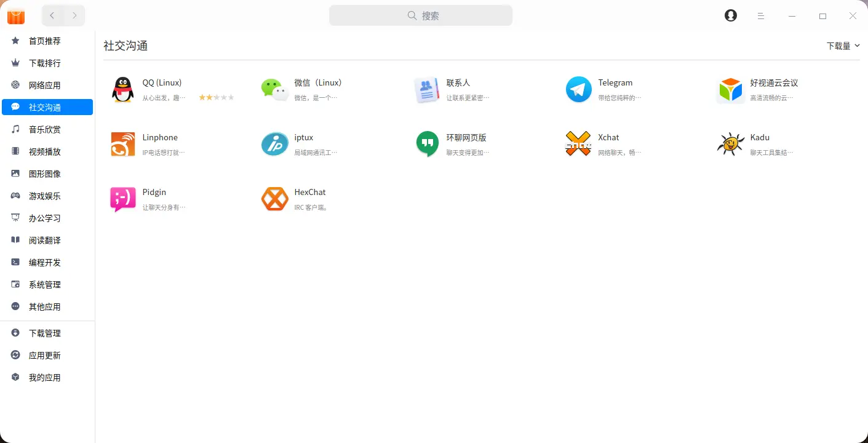Open 下载管理 page
Image resolution: width=868 pixels, height=443 pixels.
click(47, 333)
